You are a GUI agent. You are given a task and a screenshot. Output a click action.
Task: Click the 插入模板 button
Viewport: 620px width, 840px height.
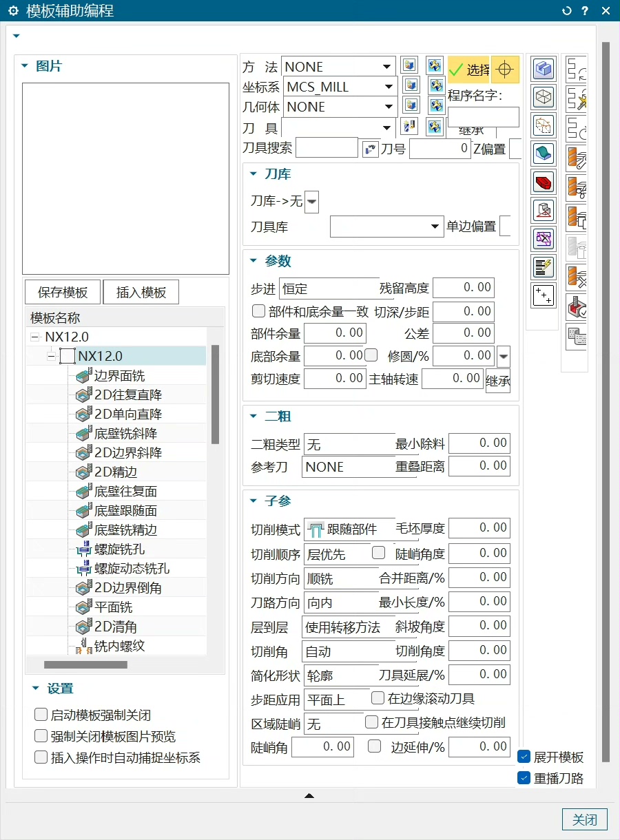pos(141,292)
